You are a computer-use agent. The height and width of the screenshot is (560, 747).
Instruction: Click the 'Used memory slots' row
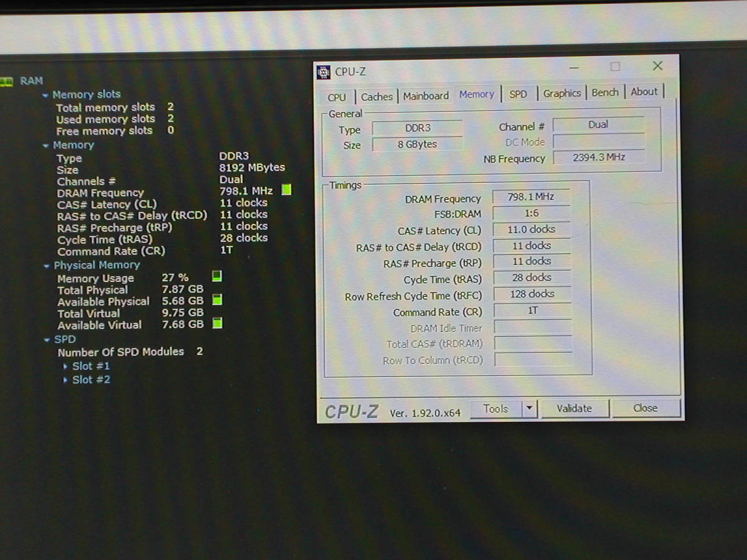(x=115, y=119)
